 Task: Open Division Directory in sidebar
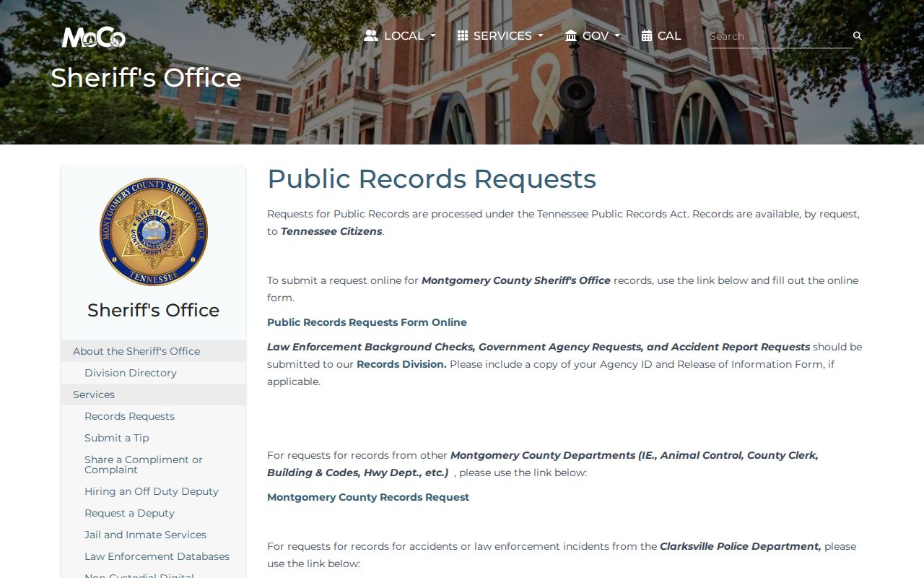(x=153, y=373)
